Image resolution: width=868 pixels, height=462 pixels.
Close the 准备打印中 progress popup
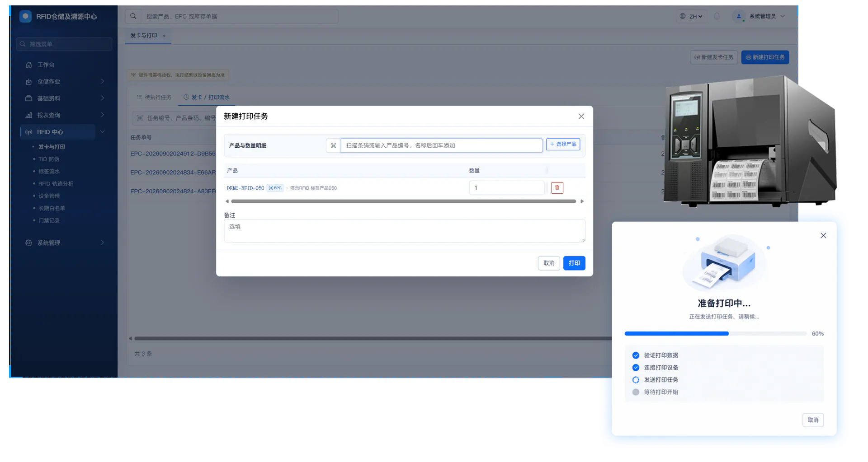(x=823, y=235)
